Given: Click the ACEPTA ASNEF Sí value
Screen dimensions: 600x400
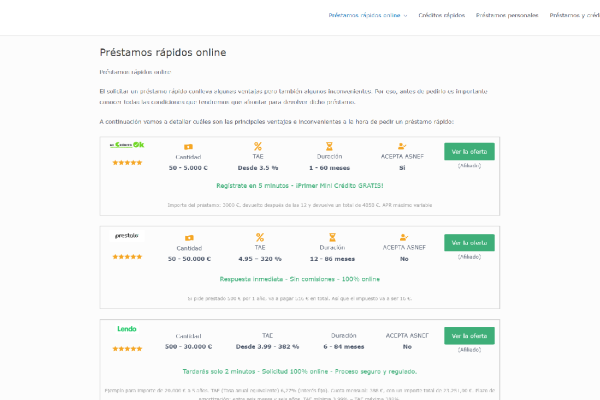Looking at the screenshot, I should [x=402, y=168].
